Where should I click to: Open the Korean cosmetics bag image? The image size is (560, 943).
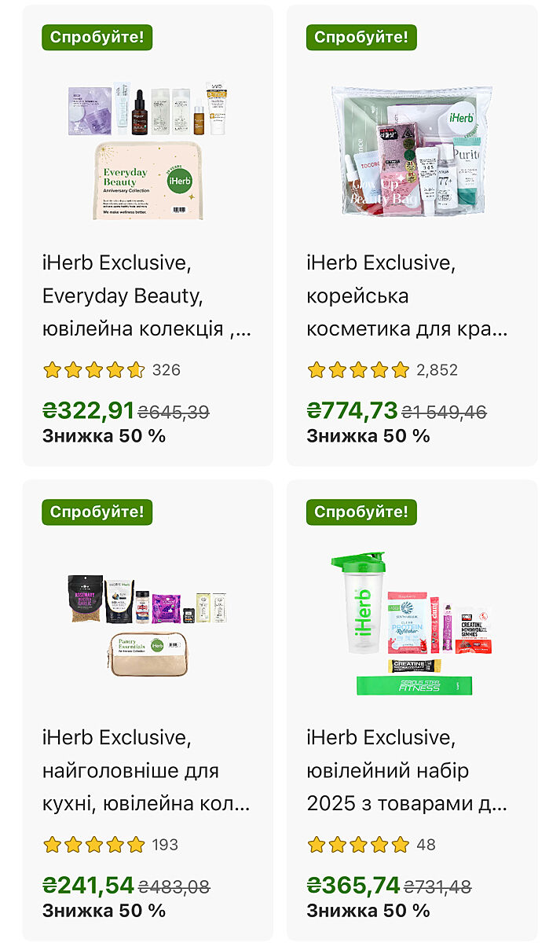[x=412, y=151]
